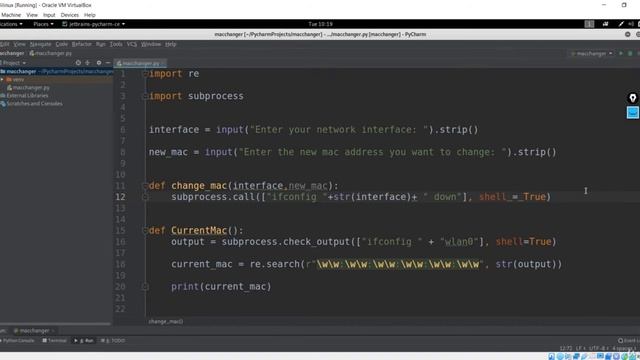640x360 pixels.
Task: Click the green Run button in toolbar
Action: tap(621, 53)
